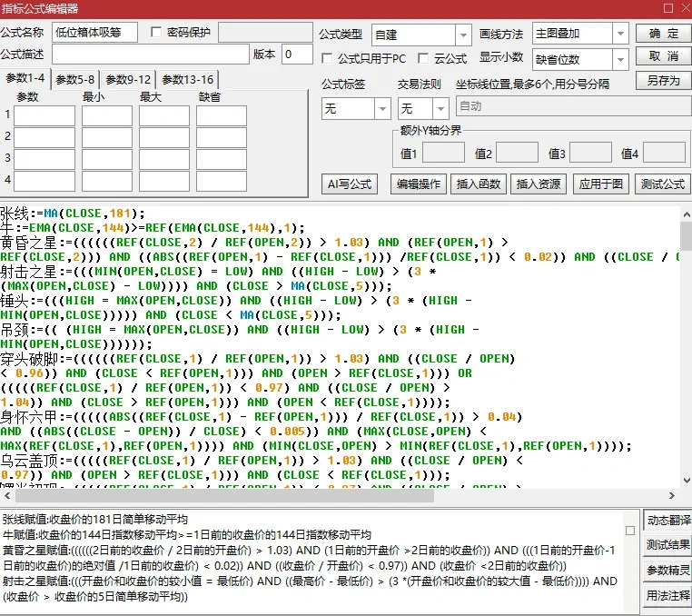Open the 公式标签 dropdown showing 无
The image size is (692, 616).
tap(382, 108)
